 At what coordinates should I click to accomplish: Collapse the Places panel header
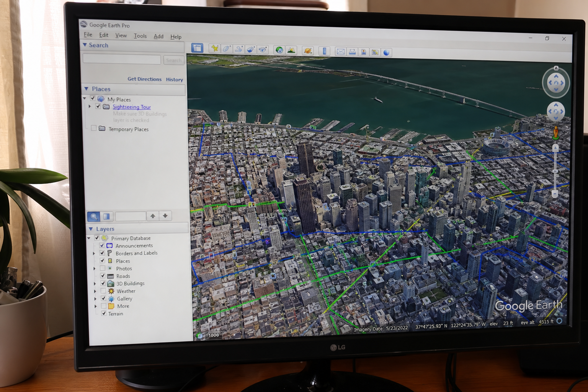pos(86,89)
